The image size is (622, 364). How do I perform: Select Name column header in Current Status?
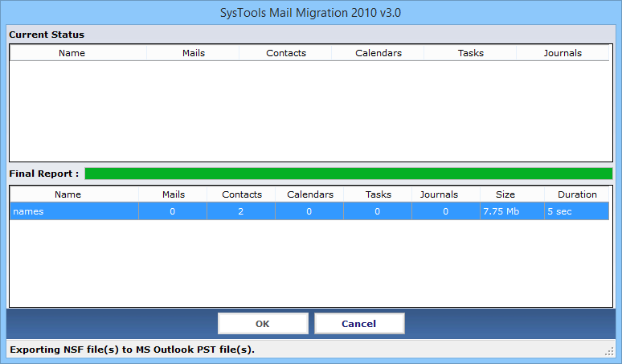(x=78, y=53)
